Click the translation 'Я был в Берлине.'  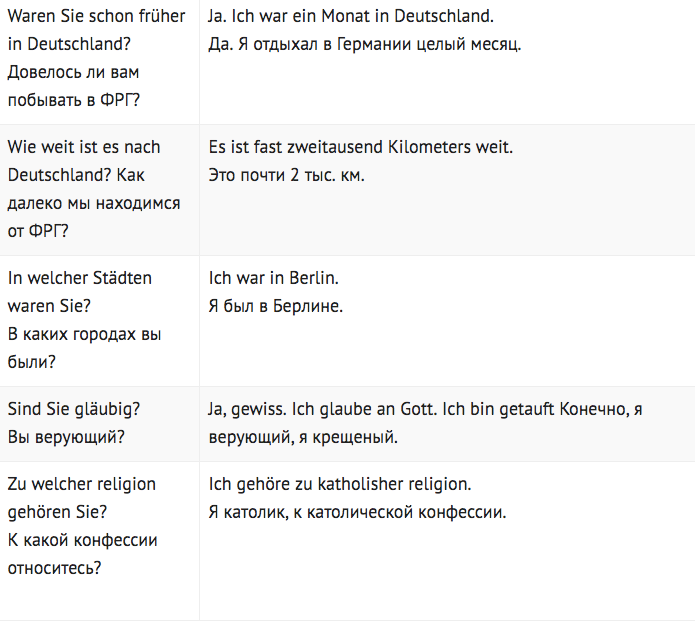pos(276,306)
